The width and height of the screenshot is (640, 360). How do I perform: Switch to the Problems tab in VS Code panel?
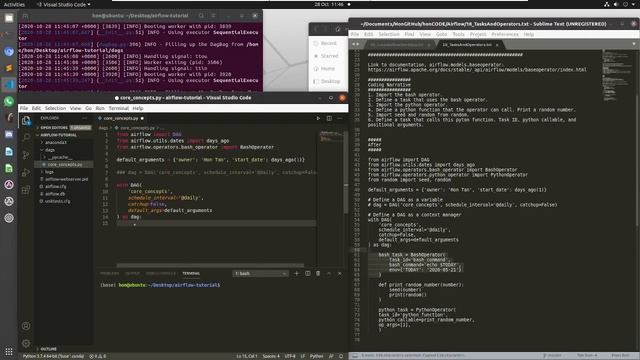point(109,273)
